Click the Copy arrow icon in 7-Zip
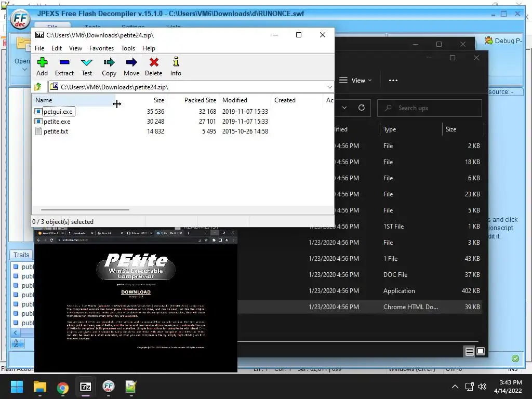The height and width of the screenshot is (399, 532). click(x=109, y=62)
